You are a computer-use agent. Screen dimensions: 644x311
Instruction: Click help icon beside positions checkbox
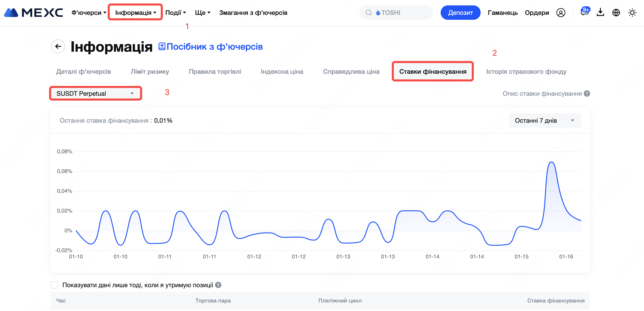point(218,285)
